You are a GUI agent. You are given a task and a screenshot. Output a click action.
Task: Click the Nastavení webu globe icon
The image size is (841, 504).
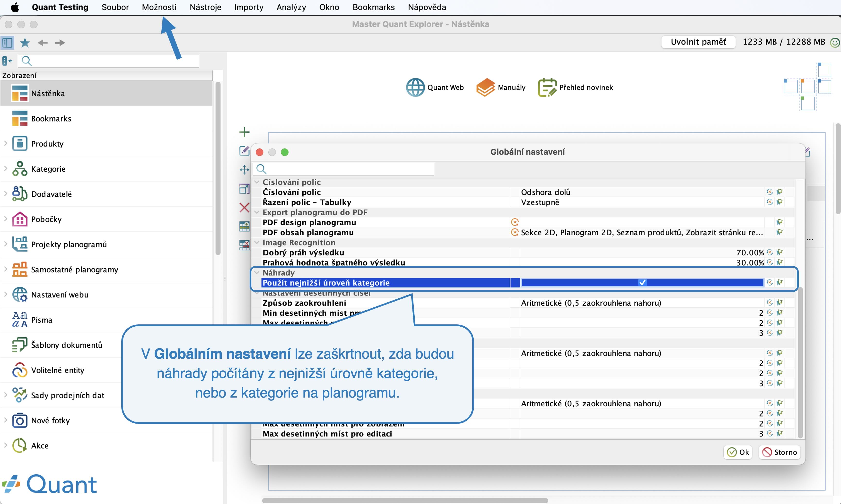click(x=20, y=295)
